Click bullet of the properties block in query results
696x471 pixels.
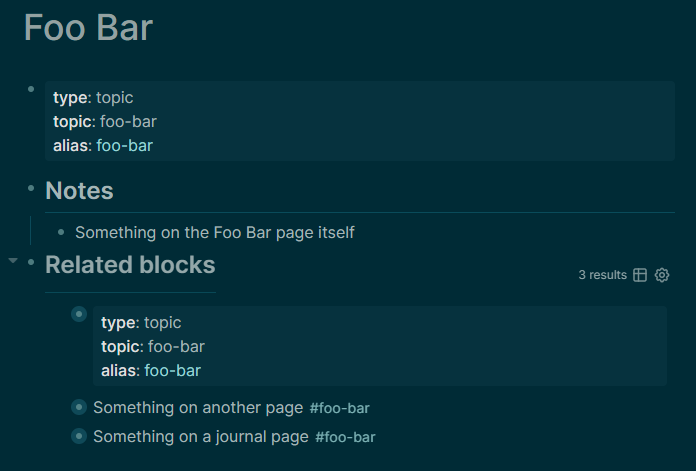[x=79, y=314]
